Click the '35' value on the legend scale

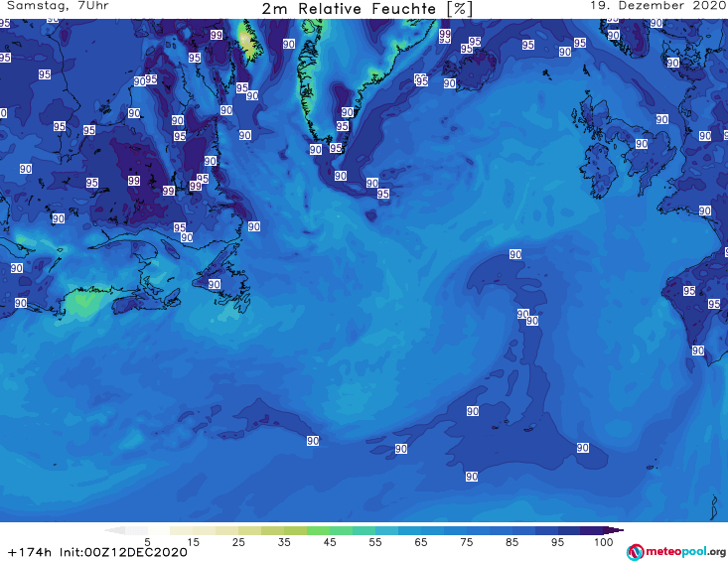click(284, 542)
